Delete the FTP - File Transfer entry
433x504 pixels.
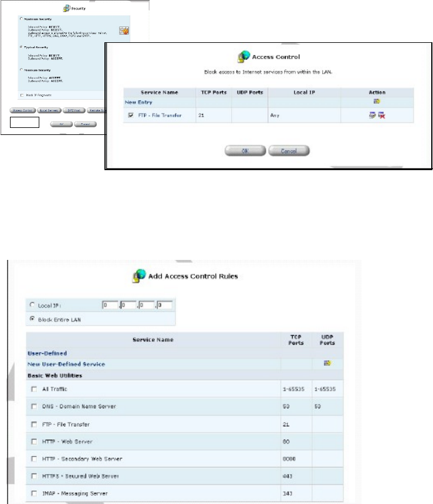381,115
